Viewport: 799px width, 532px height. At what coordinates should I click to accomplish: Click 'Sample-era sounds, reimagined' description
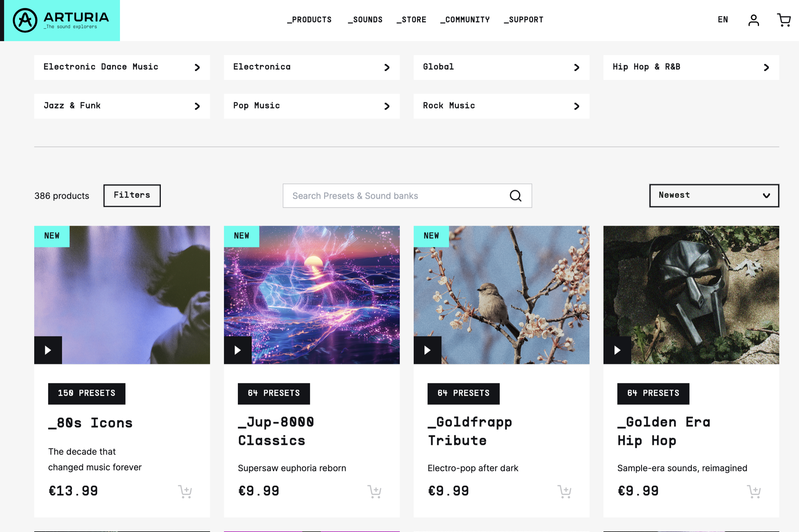[682, 468]
